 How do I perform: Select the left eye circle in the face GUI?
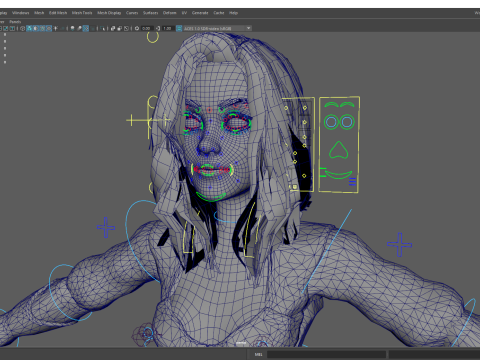coord(331,122)
